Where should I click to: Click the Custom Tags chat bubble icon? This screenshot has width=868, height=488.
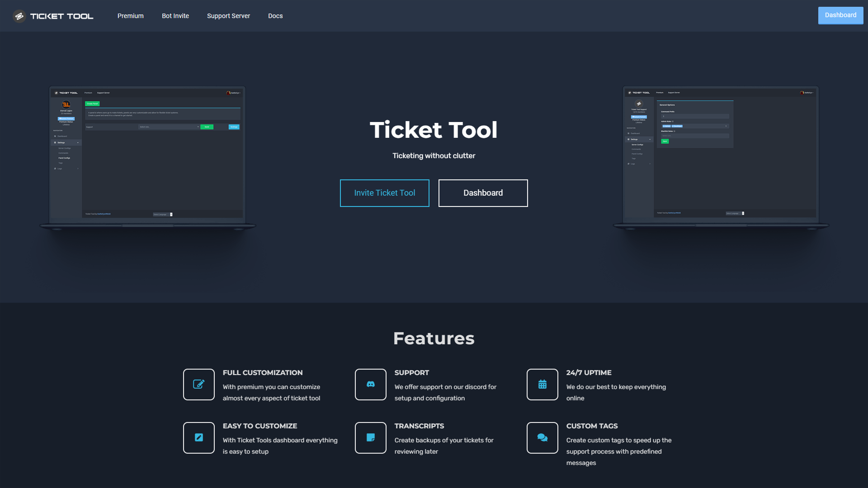coord(542,437)
